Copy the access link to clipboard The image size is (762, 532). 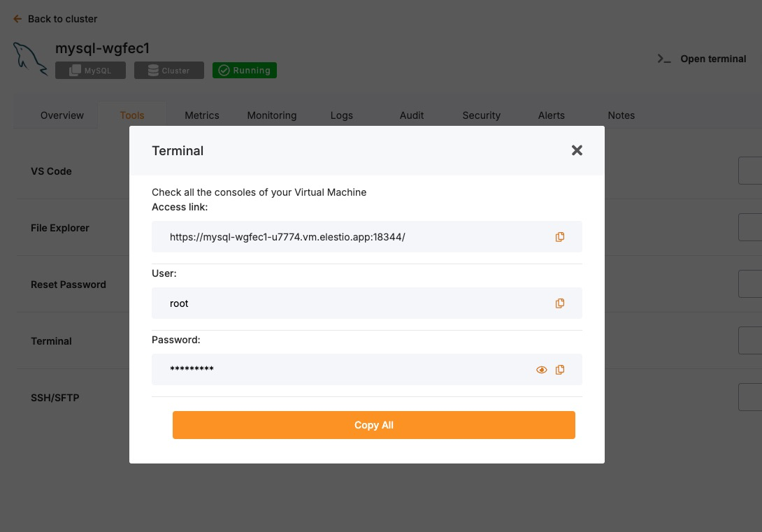[560, 237]
